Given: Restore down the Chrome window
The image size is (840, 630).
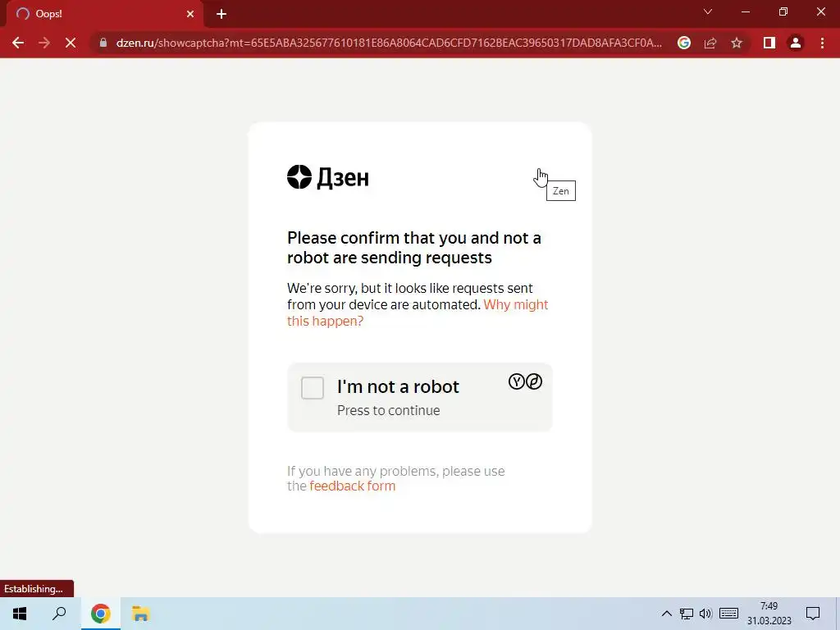Looking at the screenshot, I should (783, 11).
